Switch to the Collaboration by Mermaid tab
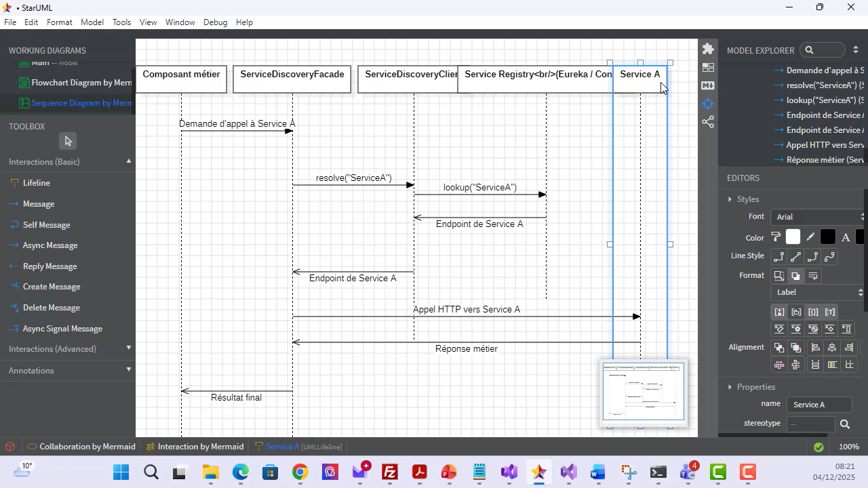 [87, 446]
